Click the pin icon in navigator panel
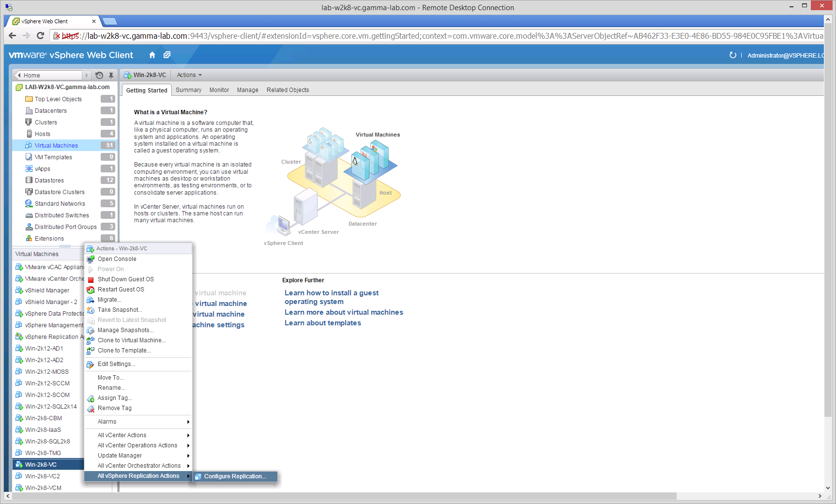The image size is (836, 504). coord(111,75)
